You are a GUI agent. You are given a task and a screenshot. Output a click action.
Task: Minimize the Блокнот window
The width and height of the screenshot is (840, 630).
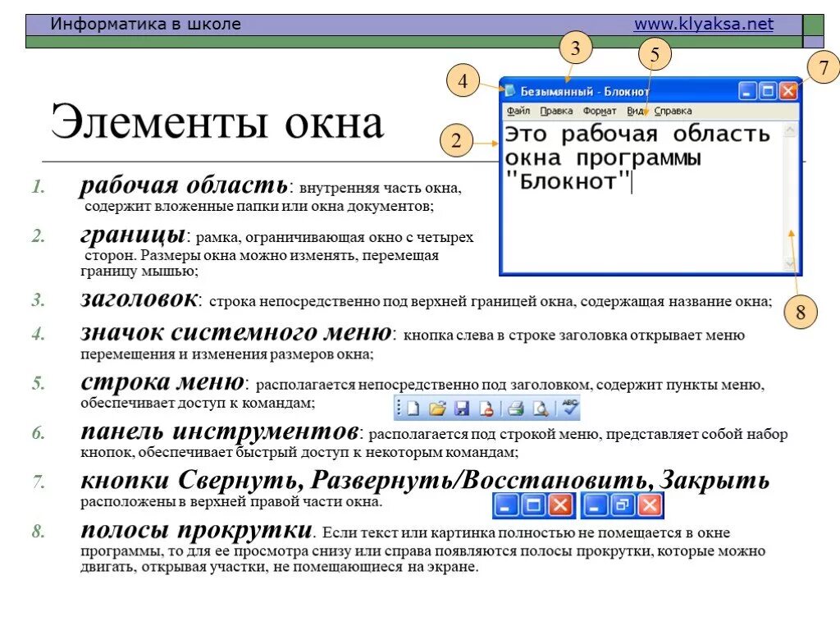(x=747, y=91)
